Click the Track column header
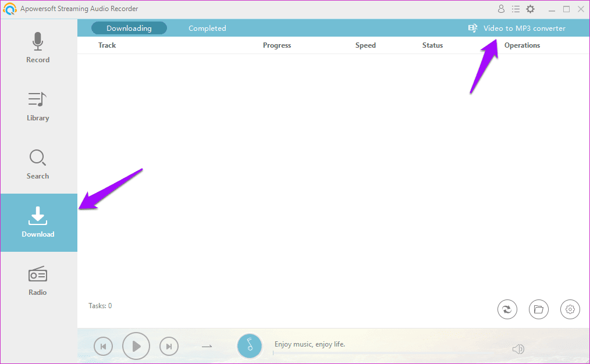Screen dimensions: 590x364 point(107,45)
